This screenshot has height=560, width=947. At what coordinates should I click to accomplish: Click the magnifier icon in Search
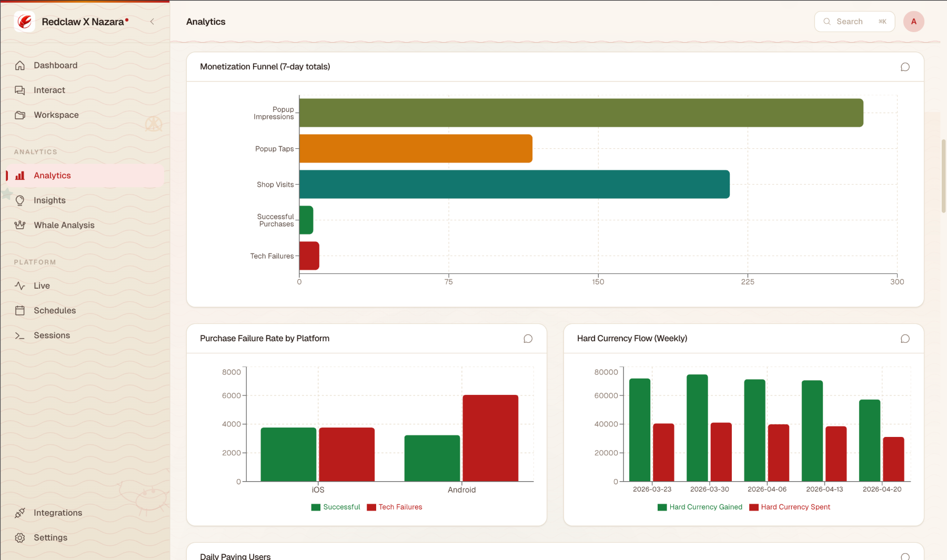(x=827, y=22)
